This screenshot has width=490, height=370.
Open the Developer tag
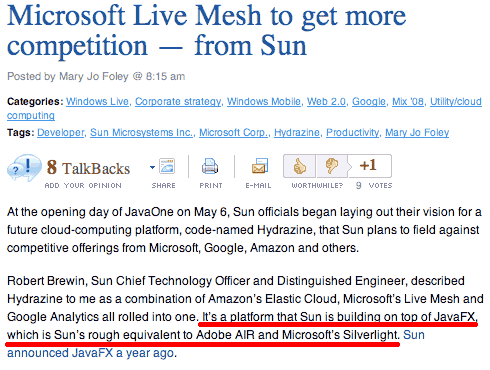[x=61, y=133]
